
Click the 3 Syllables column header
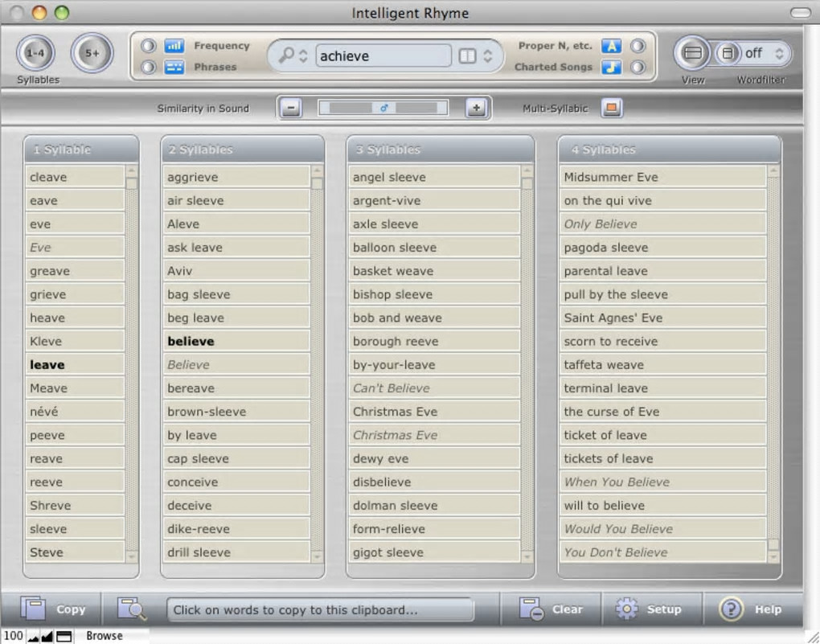[x=441, y=150]
